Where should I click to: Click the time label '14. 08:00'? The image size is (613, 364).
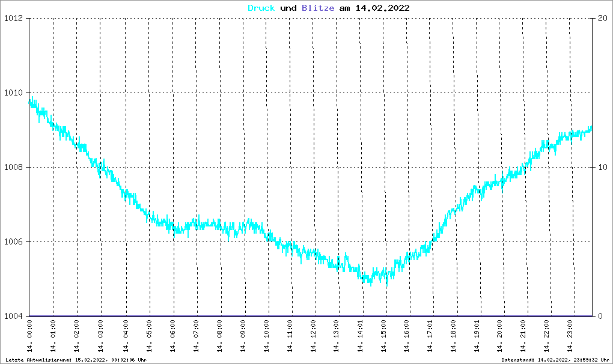point(220,336)
